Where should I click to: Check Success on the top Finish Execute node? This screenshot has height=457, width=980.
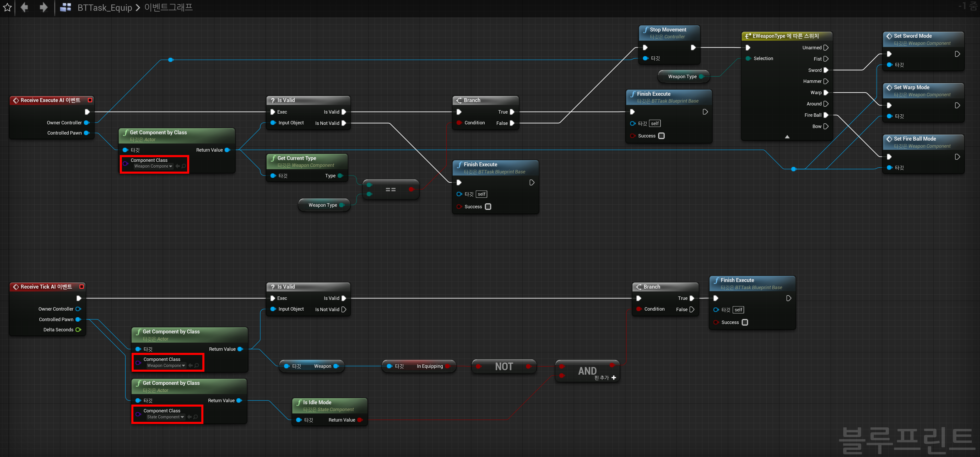click(x=662, y=136)
